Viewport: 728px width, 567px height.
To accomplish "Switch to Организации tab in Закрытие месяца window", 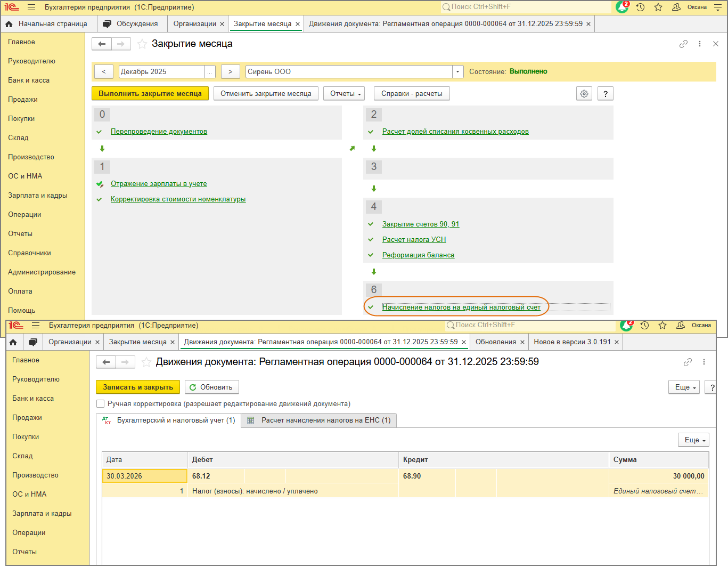I will pyautogui.click(x=195, y=24).
